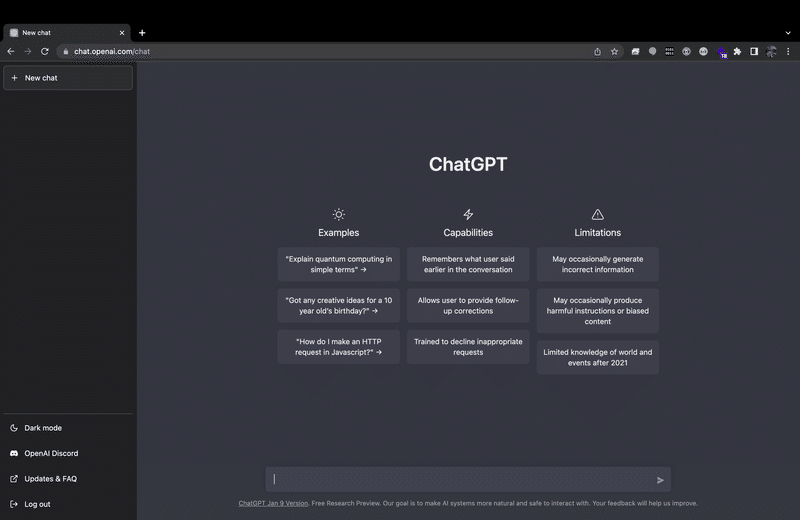Select the HTTP request in Javascript example
Screen dimensions: 800x520
(x=339, y=347)
